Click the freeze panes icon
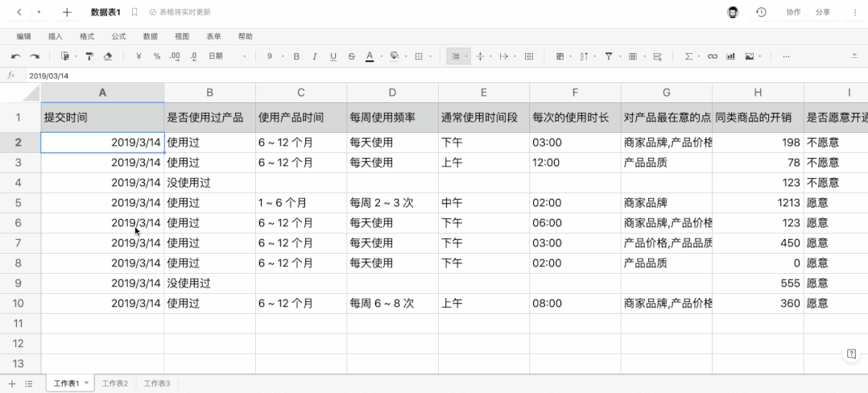The height and width of the screenshot is (393, 868). (560, 56)
